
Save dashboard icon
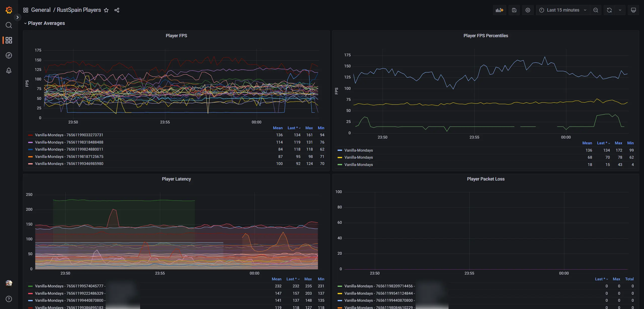514,10
